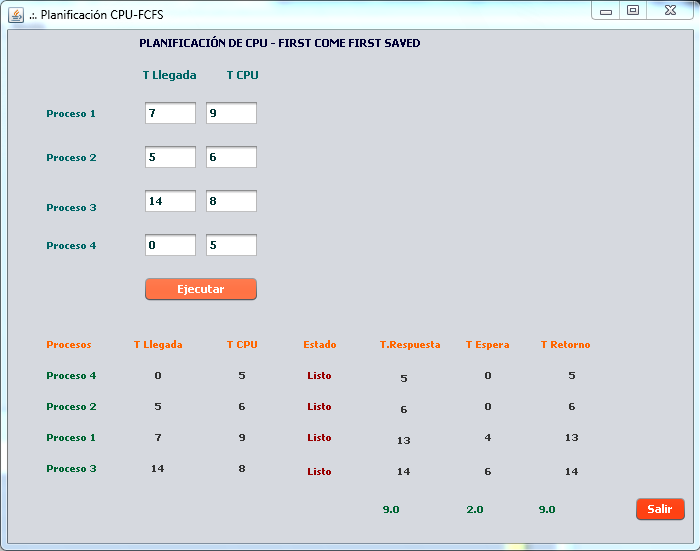Click Proceso 1 T Llegada field containing 7
Screen dimensions: 700x551
click(170, 113)
